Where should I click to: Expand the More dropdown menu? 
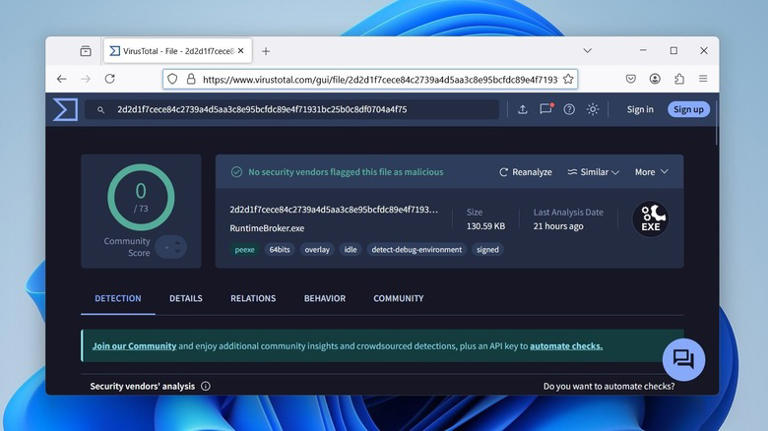click(651, 172)
